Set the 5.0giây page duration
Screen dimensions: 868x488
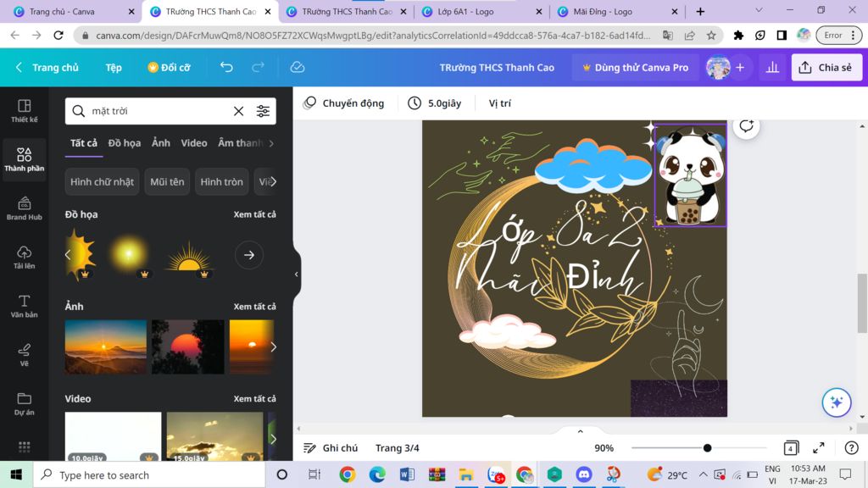click(x=435, y=103)
